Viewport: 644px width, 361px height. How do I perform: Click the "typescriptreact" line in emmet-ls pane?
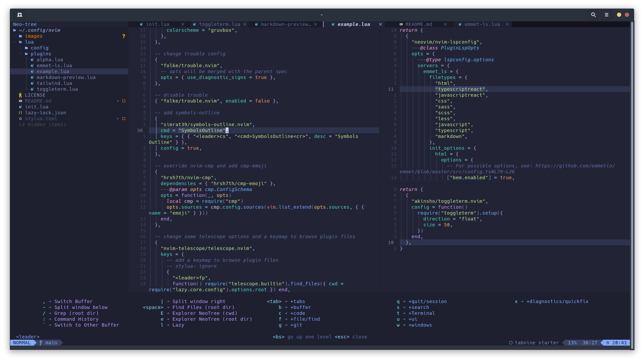click(x=514, y=89)
